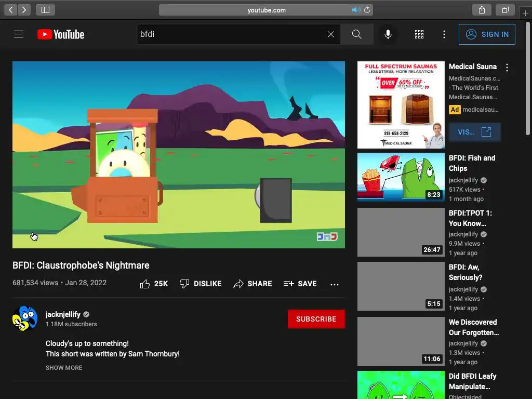
Task: Open Medical Sauna ad options menu
Action: click(507, 68)
